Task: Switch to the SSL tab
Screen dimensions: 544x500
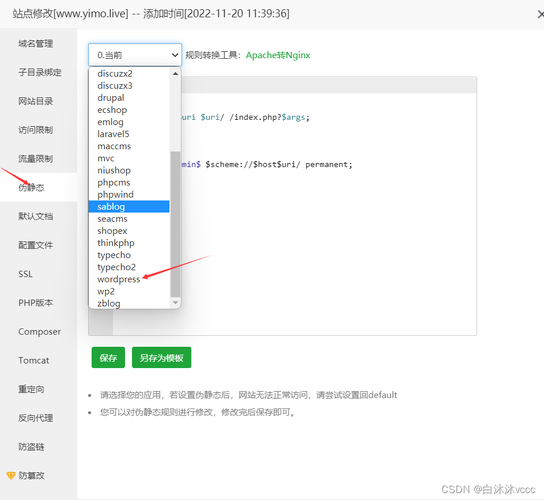Action: pyautogui.click(x=25, y=274)
